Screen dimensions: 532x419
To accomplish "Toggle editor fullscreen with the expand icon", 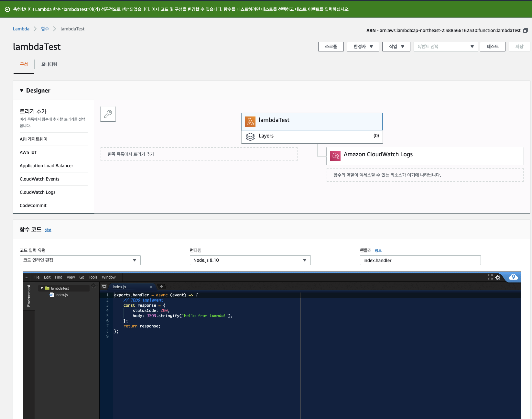I will [x=490, y=277].
